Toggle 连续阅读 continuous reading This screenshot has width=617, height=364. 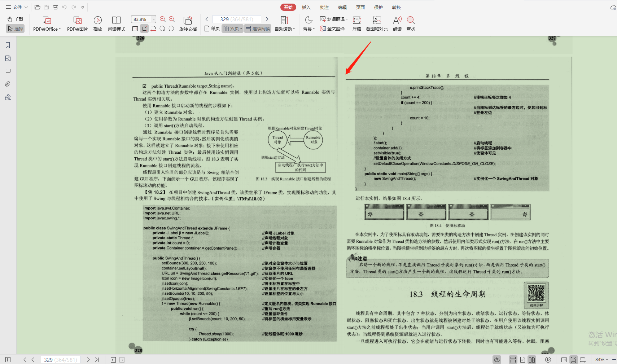[x=258, y=28]
